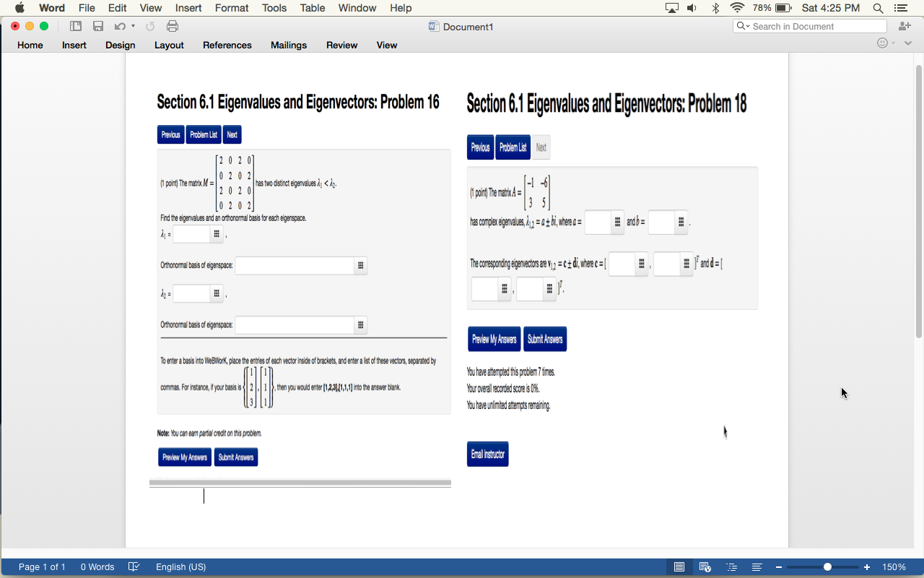Click the Wi-Fi status icon
The height and width of the screenshot is (578, 924).
[x=737, y=8]
